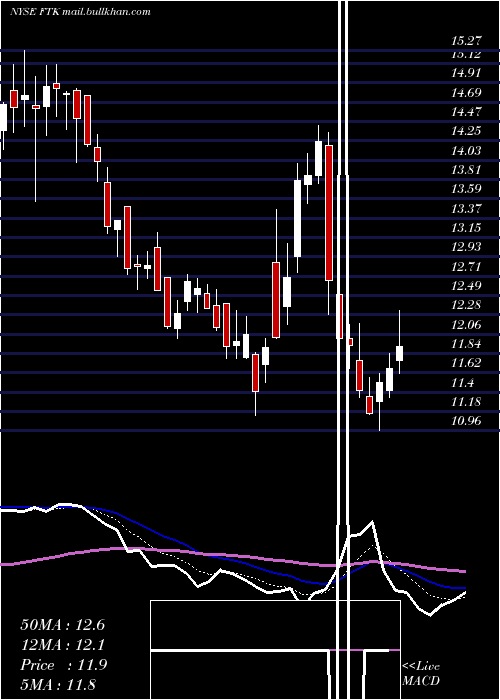Click the 12MA : 12.1 readout
The width and height of the screenshot is (500, 700).
tap(62, 645)
